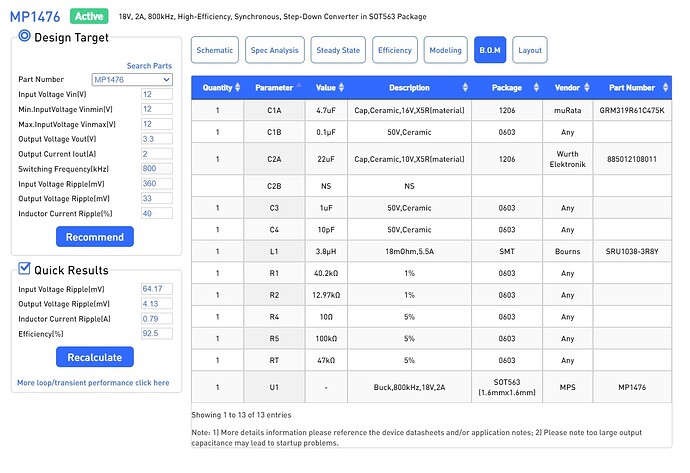Click the Recalculate button

[x=95, y=357]
